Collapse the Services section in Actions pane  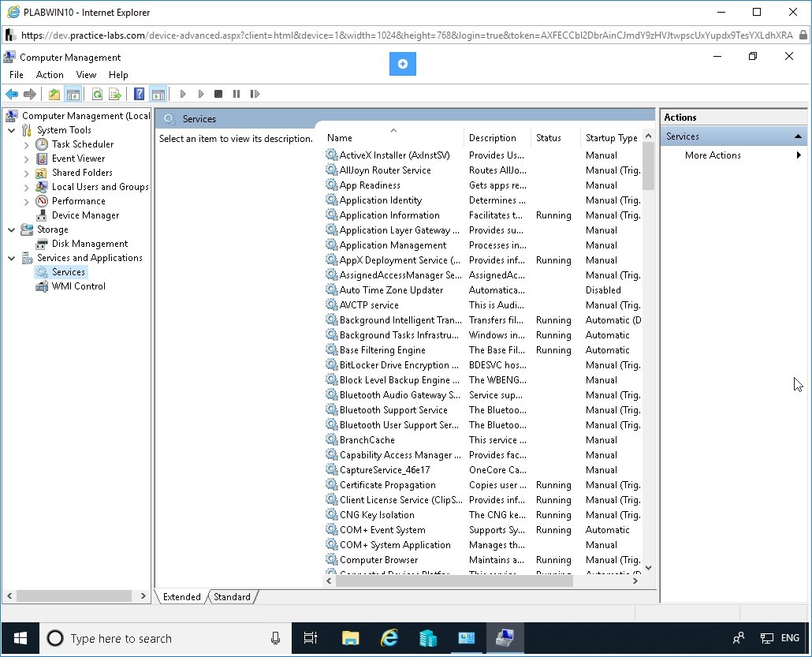coord(798,136)
